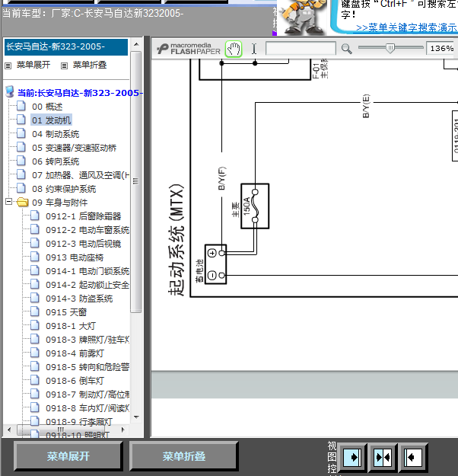This screenshot has width=458, height=476.
Task: Click the magnifier search icon
Action: pyautogui.click(x=346, y=49)
